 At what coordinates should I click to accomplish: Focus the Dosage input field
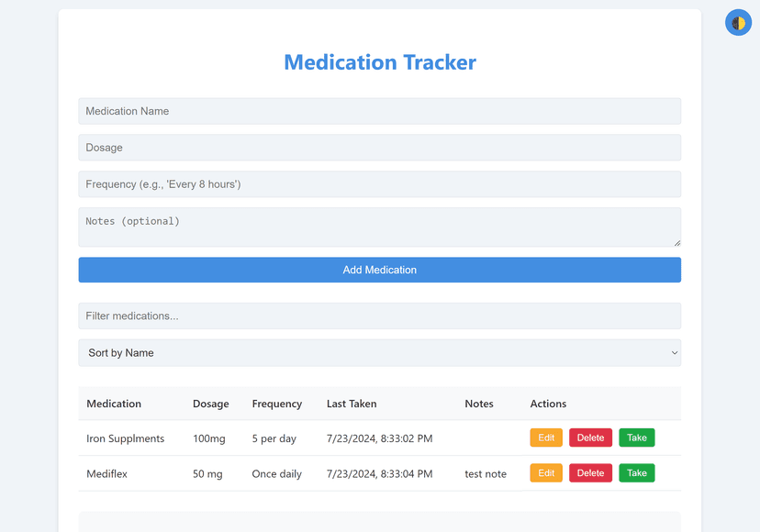pos(379,148)
